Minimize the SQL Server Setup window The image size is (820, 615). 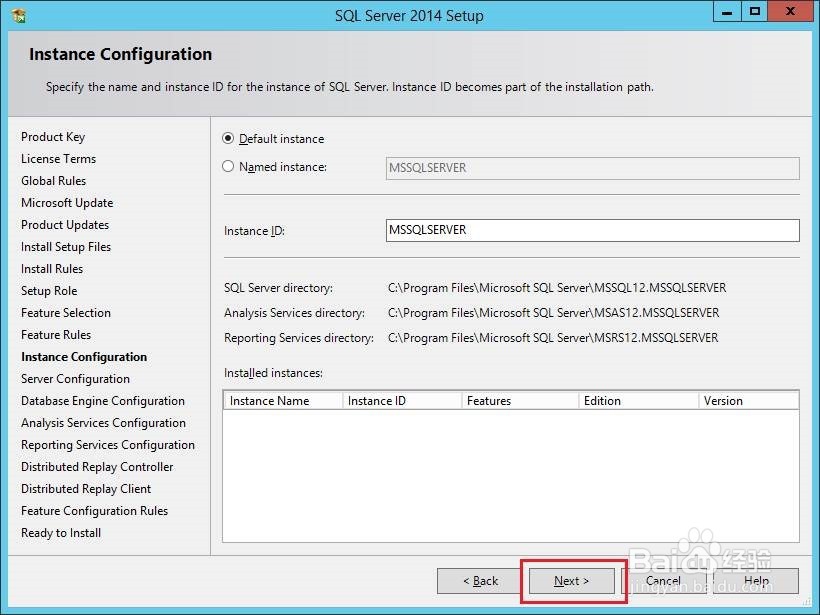[x=727, y=12]
